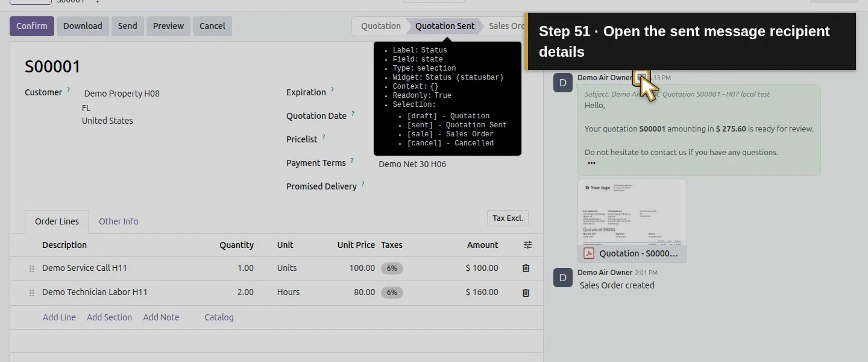Click the Demo Service Call H11 description cell
868x362 pixels.
(84, 268)
